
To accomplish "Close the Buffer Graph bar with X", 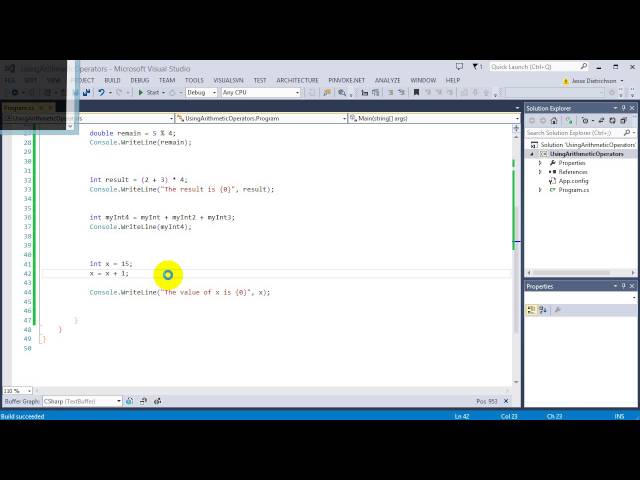I will [x=506, y=402].
